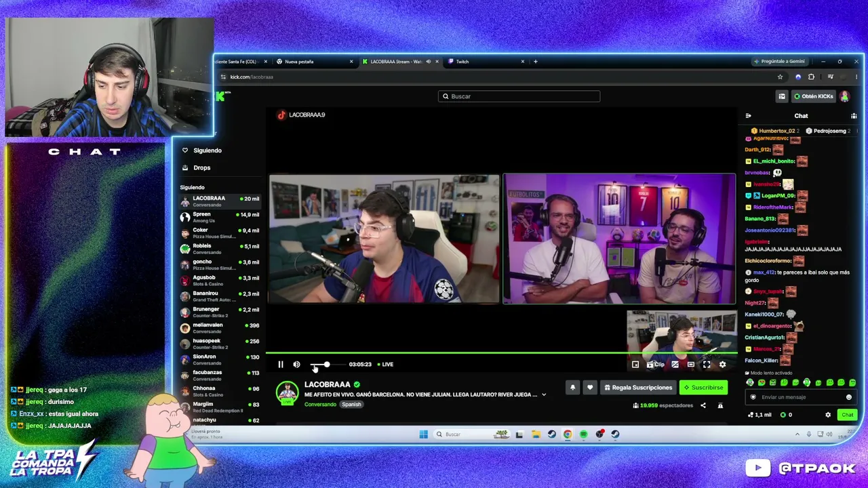The height and width of the screenshot is (488, 868).
Task: Click the chat message input field
Action: click(800, 397)
